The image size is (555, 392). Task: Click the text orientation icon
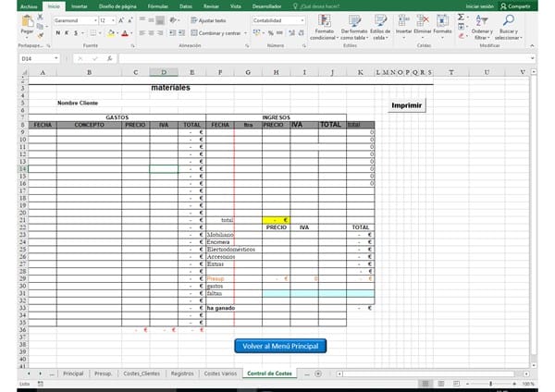pyautogui.click(x=173, y=20)
